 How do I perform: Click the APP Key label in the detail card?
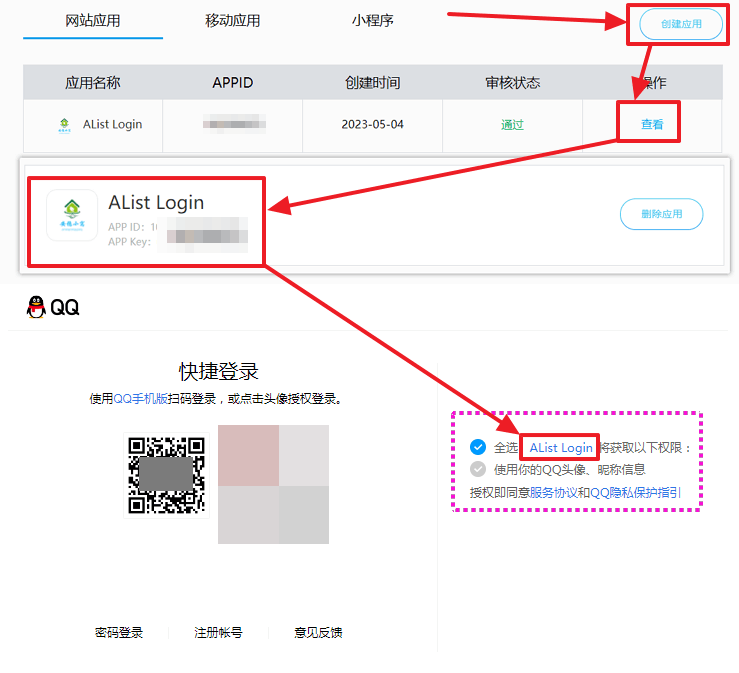tap(129, 242)
